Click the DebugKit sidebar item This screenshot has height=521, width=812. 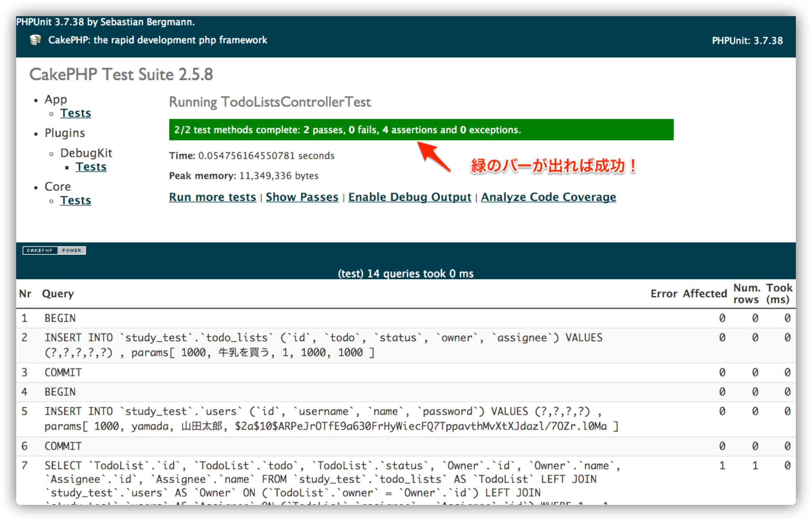tap(86, 153)
